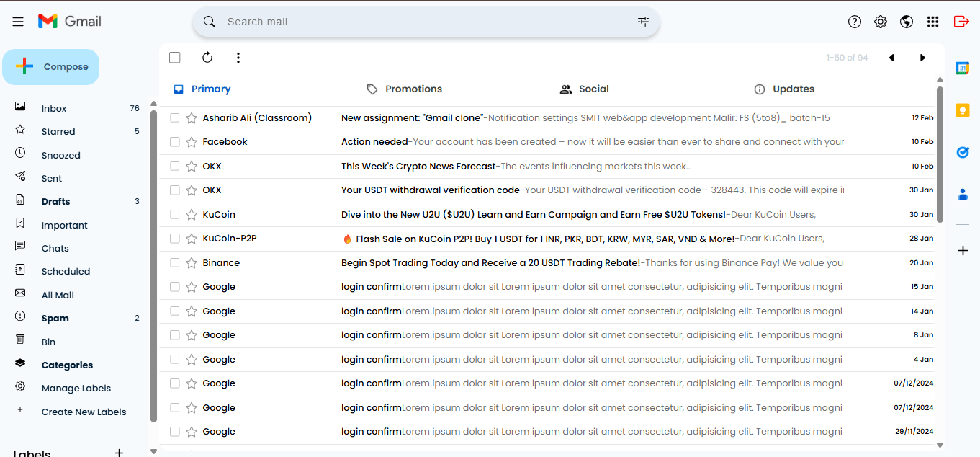Star the Binance email
The image size is (980, 457).
pyautogui.click(x=192, y=263)
